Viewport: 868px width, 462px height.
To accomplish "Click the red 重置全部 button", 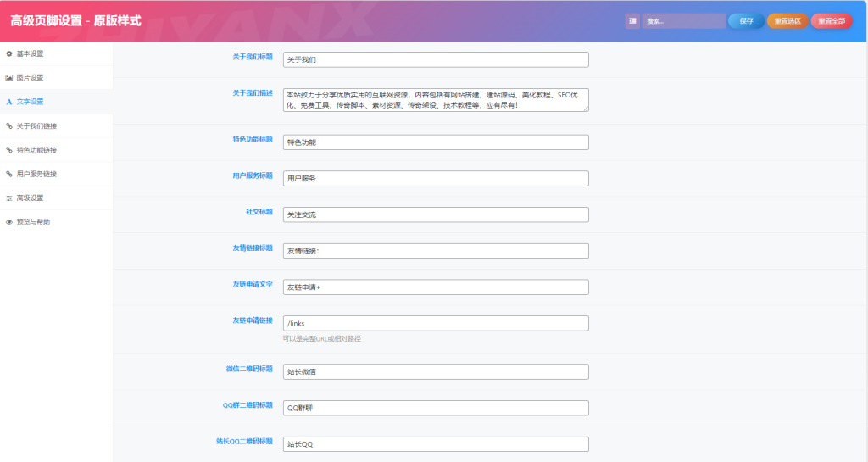I will coord(832,21).
